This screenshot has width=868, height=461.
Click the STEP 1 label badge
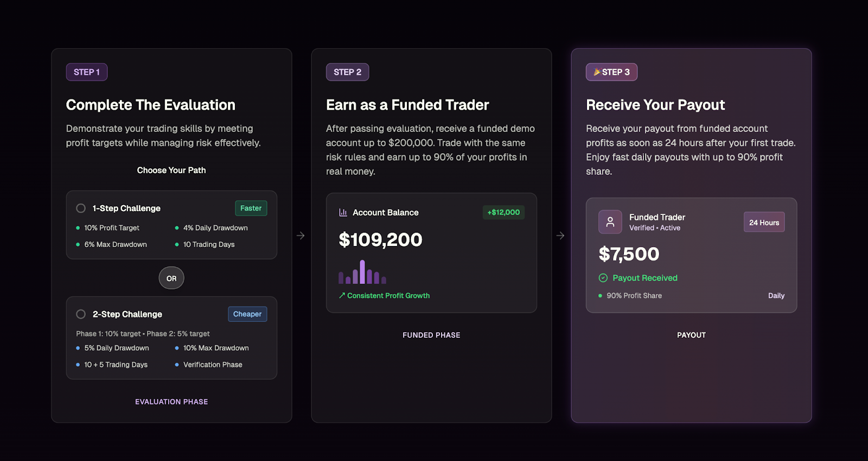87,72
